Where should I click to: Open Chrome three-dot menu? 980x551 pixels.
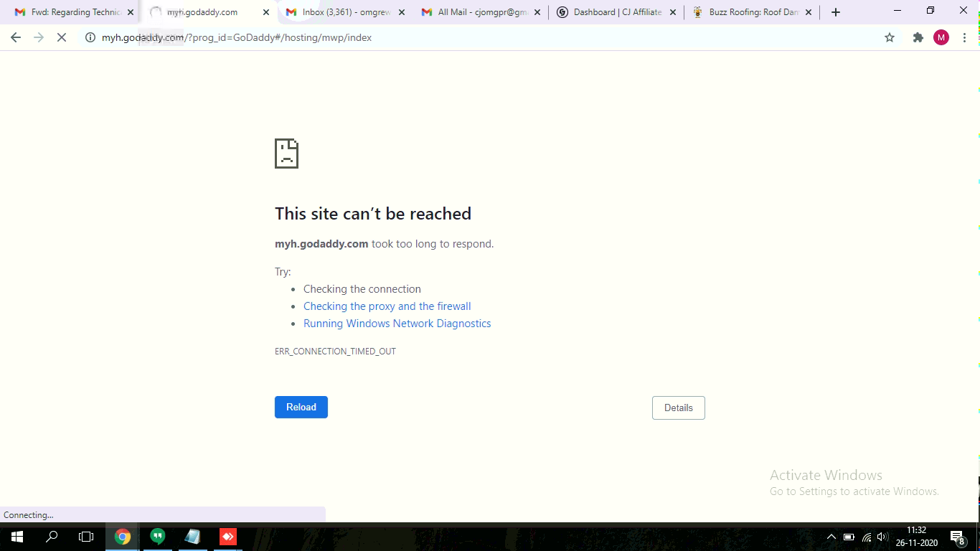[964, 37]
